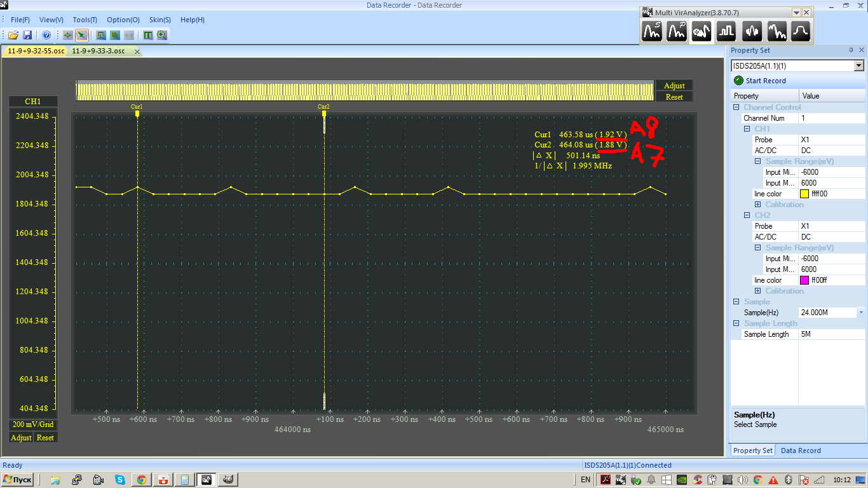Screen dimensions: 868x488
Task: Click the waveform icon marked P in Multi VirAnalyzer
Action: click(676, 30)
